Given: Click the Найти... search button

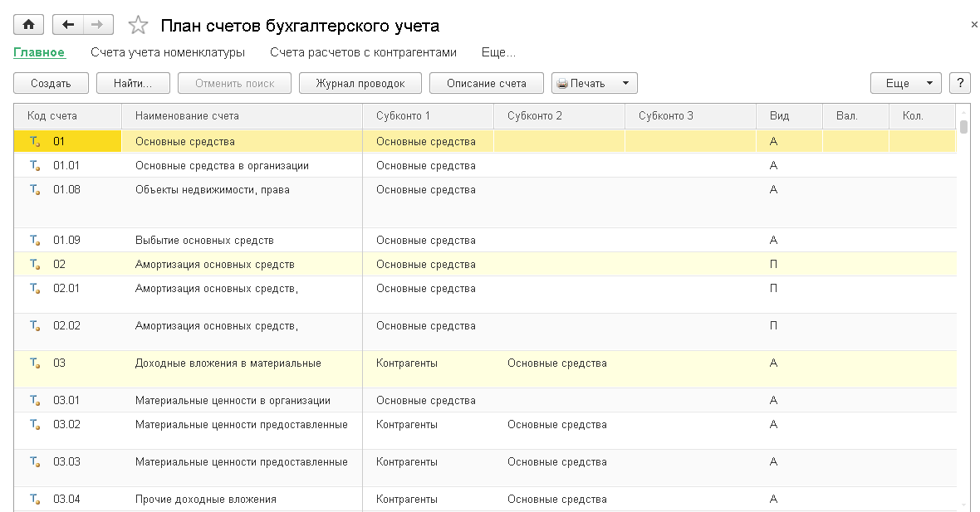Looking at the screenshot, I should coord(133,83).
